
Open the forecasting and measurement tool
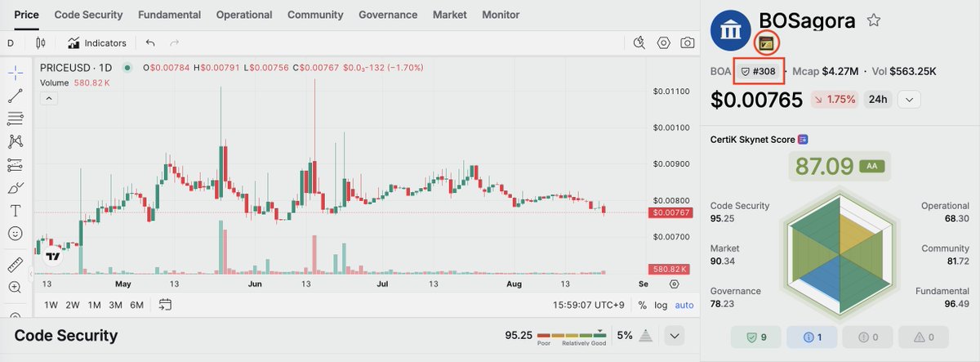[x=15, y=164]
